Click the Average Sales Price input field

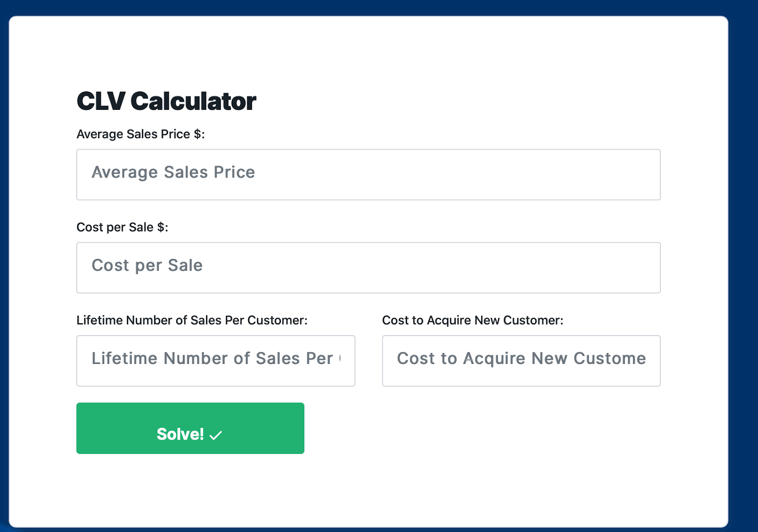point(369,174)
